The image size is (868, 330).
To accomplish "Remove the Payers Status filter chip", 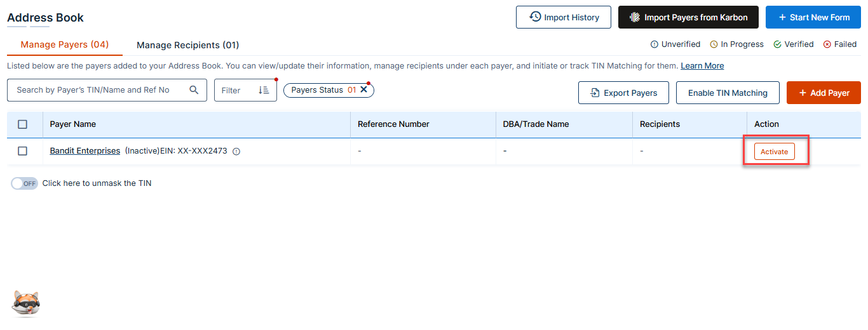I will tap(364, 90).
